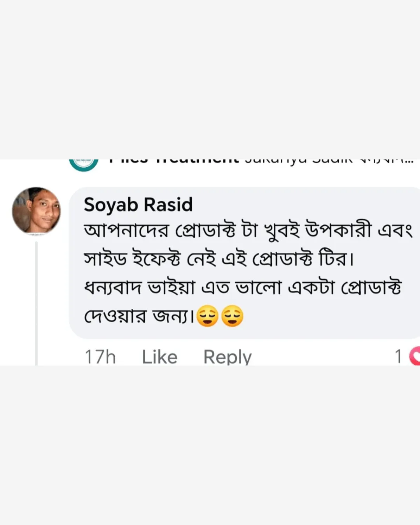The height and width of the screenshot is (525, 420).
Task: Click the Sakariya Sadik mention in the top comment
Action: coord(299,161)
